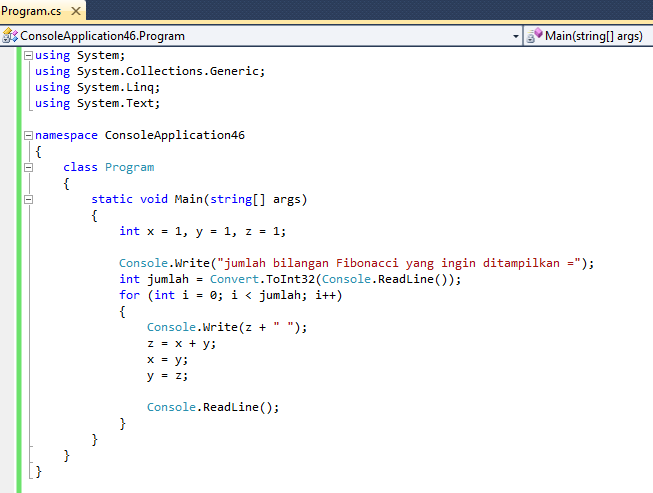Collapse the class Program block
This screenshot has width=653, height=493.
point(28,167)
